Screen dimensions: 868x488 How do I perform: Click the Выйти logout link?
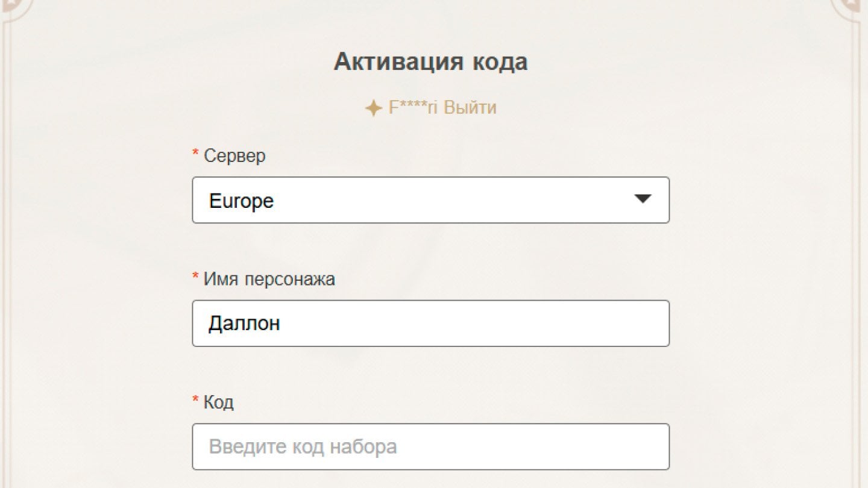pyautogui.click(x=471, y=107)
